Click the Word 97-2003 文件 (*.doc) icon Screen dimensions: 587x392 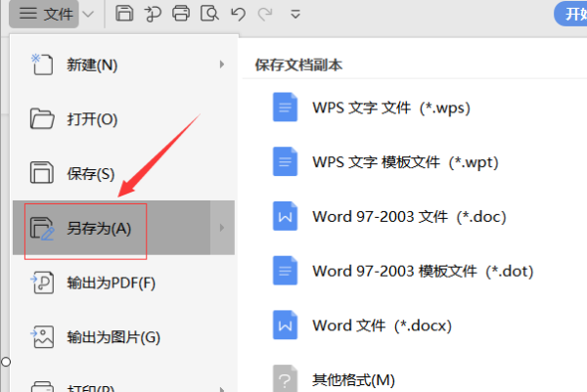point(285,216)
